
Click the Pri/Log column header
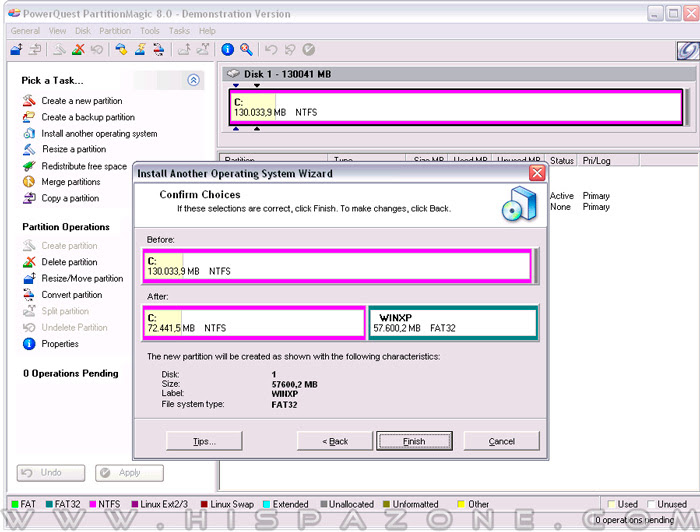609,160
